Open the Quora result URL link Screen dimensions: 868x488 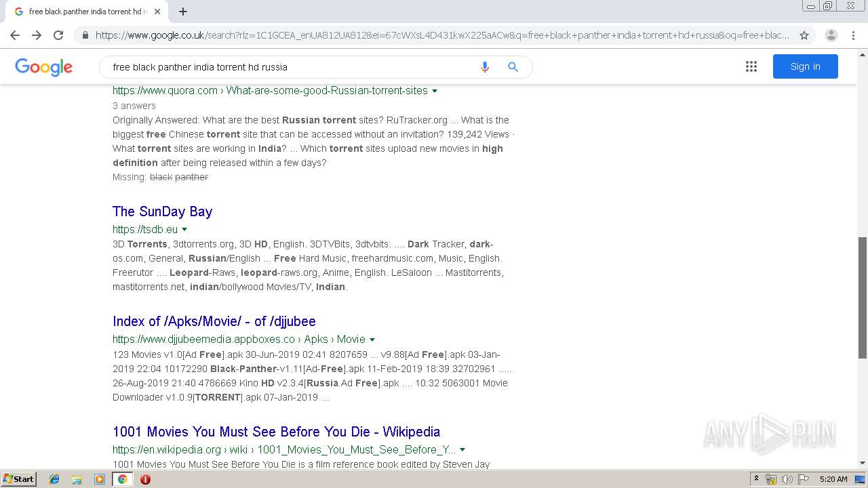pyautogui.click(x=270, y=90)
